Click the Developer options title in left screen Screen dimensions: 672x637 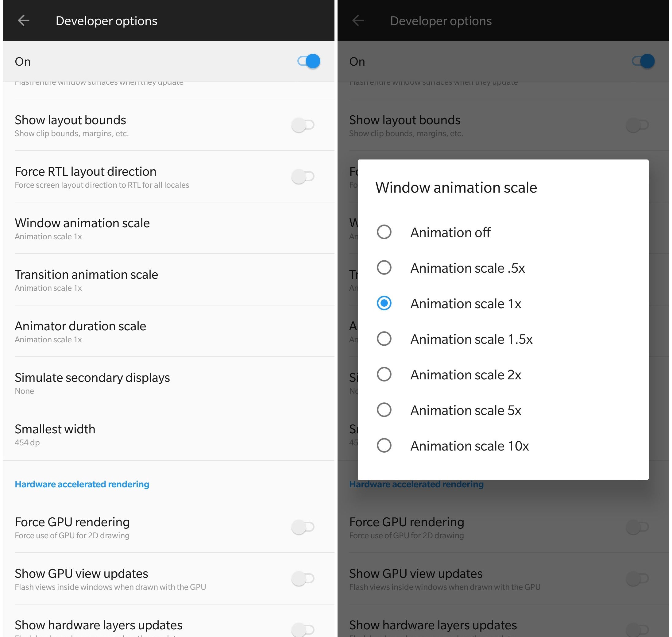click(x=106, y=21)
